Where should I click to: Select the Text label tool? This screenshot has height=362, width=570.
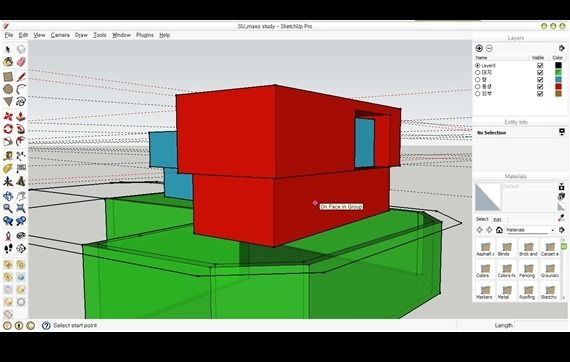coord(21,169)
